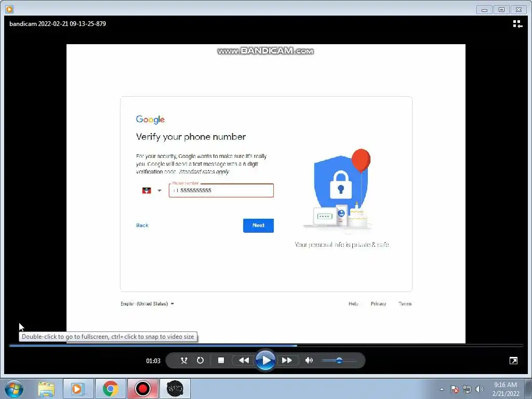Open the system volume tray icon
Viewport: 532px width, 399px height.
click(x=479, y=389)
